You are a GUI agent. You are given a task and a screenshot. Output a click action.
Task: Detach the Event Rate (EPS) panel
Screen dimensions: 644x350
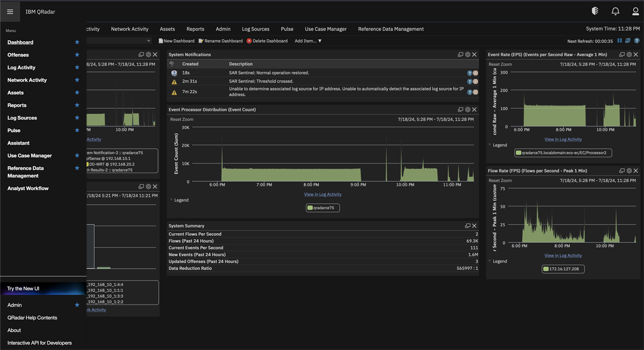click(x=622, y=55)
